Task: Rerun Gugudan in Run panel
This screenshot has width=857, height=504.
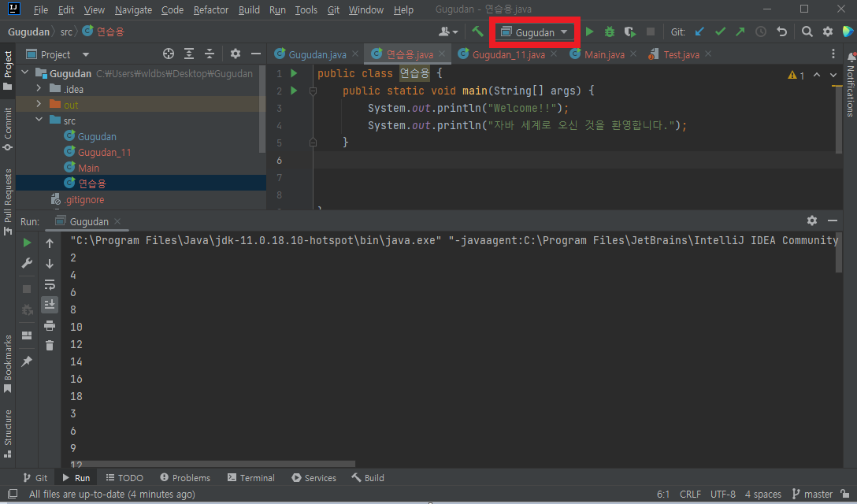Action: click(27, 243)
